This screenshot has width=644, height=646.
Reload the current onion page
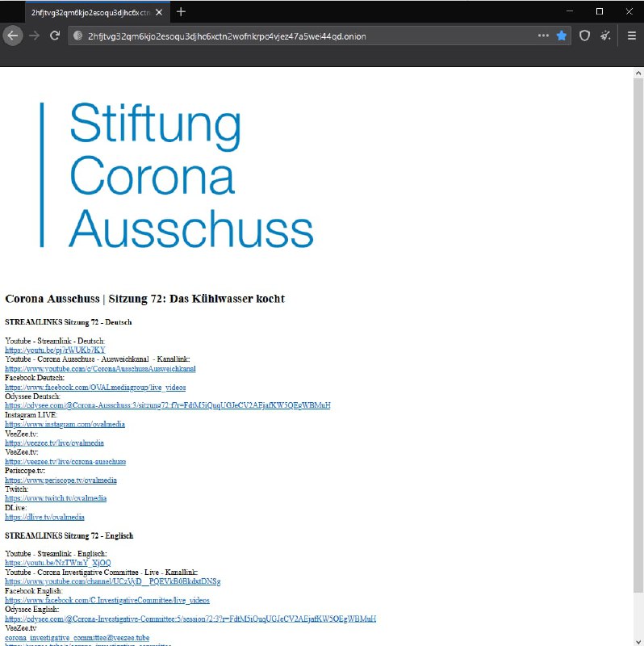[x=55, y=36]
